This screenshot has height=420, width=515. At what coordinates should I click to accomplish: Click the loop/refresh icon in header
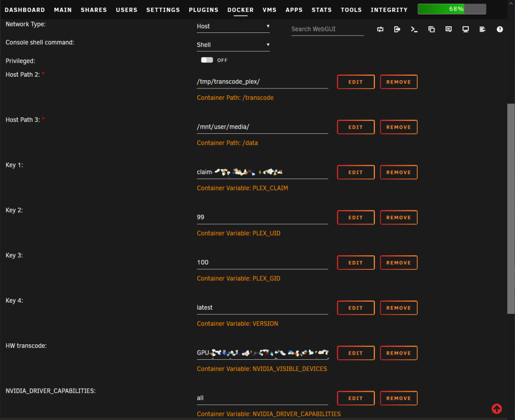(x=380, y=29)
